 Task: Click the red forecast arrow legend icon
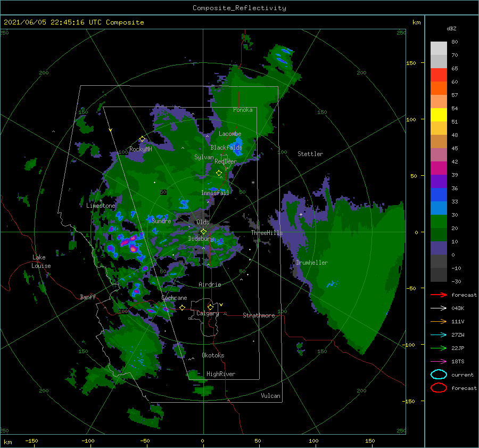point(439,295)
